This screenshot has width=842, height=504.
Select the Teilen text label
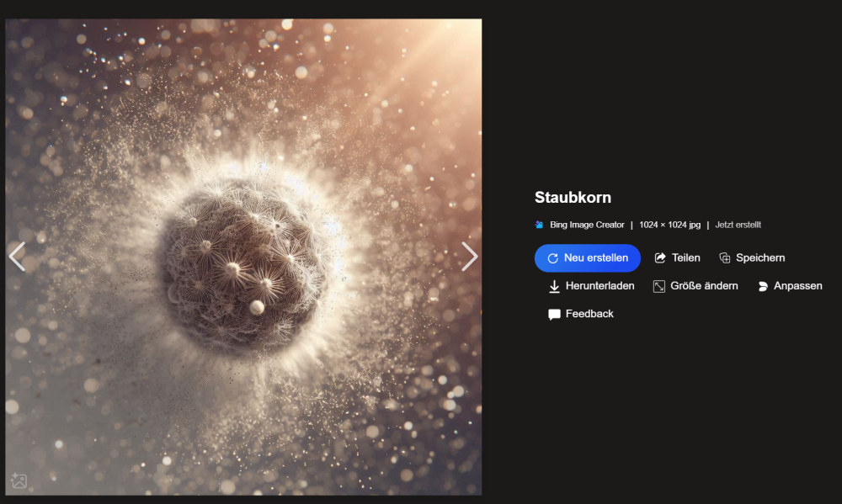[x=685, y=258]
